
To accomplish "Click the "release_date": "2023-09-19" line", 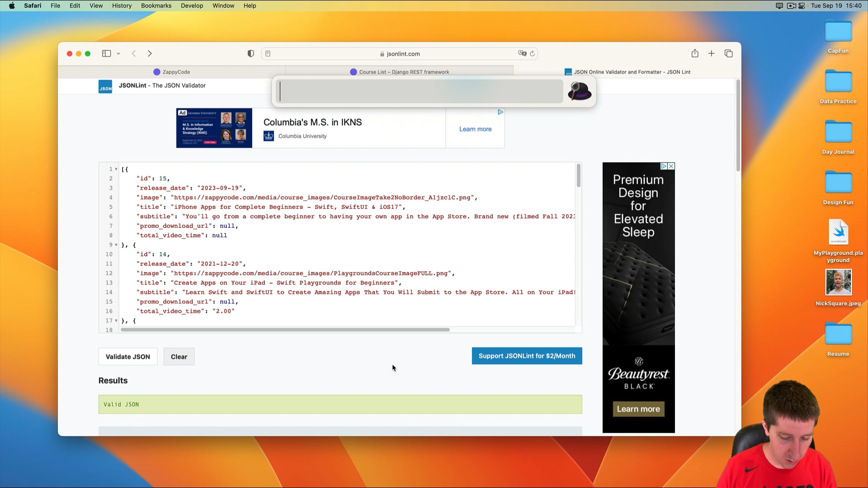I will click(x=191, y=188).
